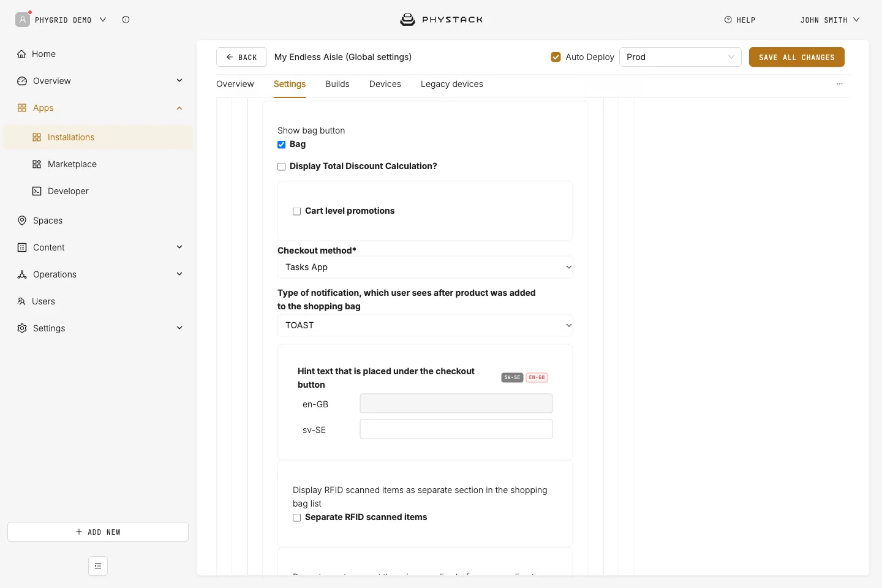This screenshot has height=588, width=882.
Task: Check the Cart level promotions checkbox
Action: point(297,211)
